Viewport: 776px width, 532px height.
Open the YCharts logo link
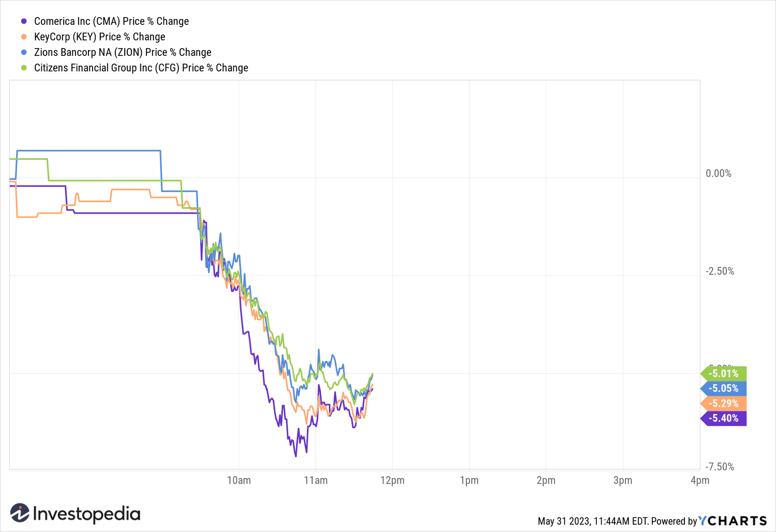click(x=733, y=521)
